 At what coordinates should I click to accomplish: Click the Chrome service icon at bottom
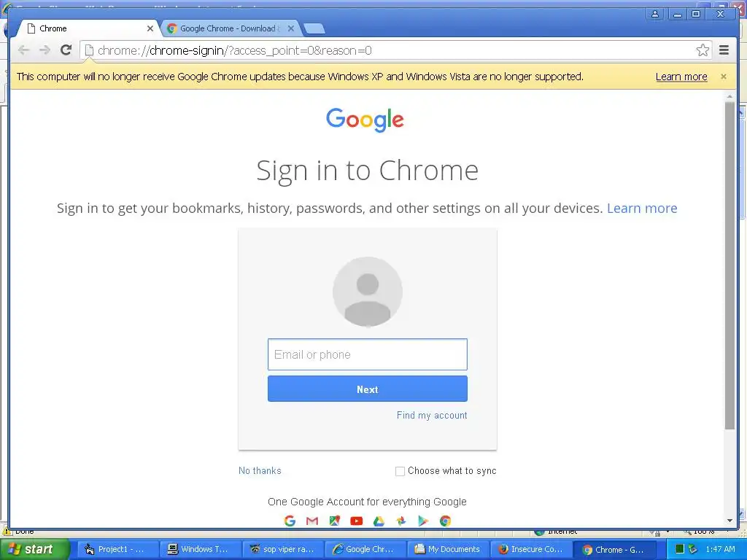coord(446,521)
